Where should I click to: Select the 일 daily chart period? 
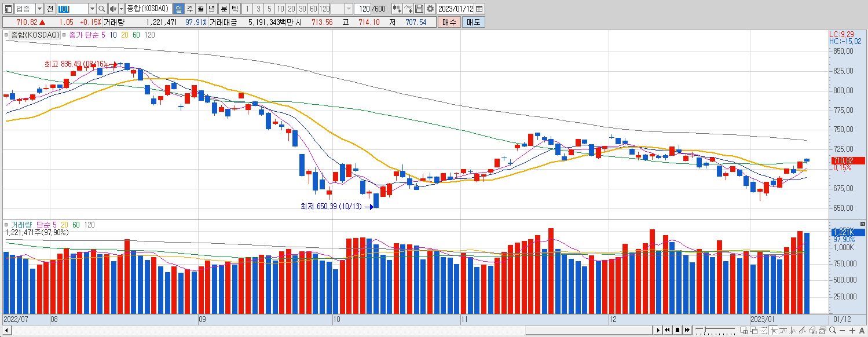(178, 9)
